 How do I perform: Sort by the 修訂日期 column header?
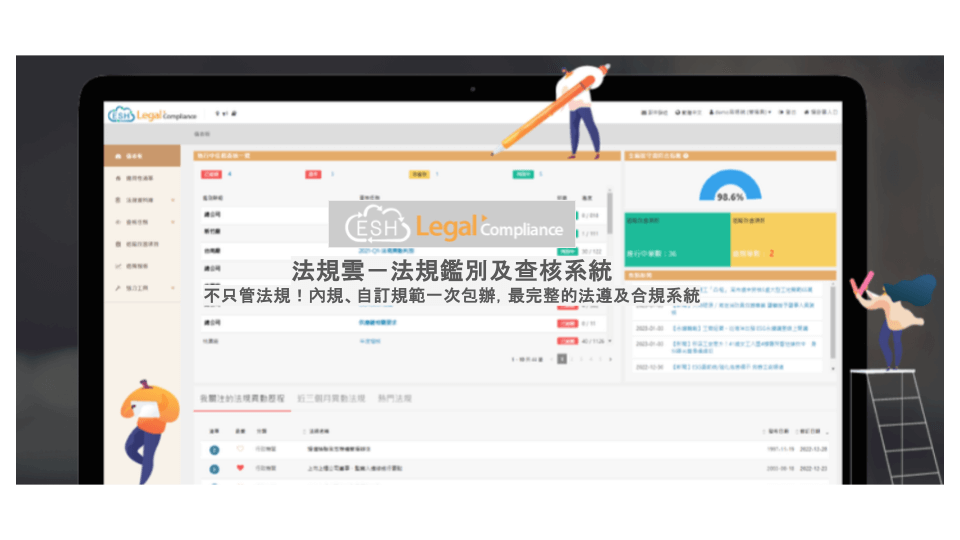click(x=812, y=432)
